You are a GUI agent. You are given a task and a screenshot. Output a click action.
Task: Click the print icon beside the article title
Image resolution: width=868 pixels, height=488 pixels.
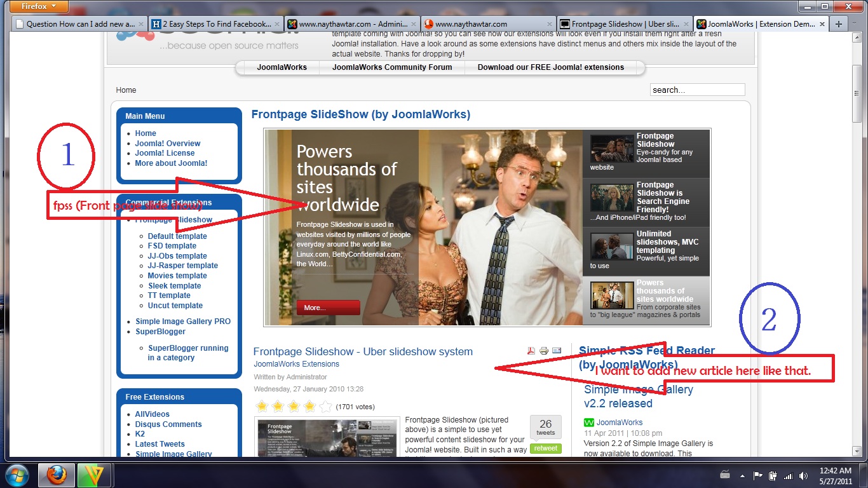[544, 351]
